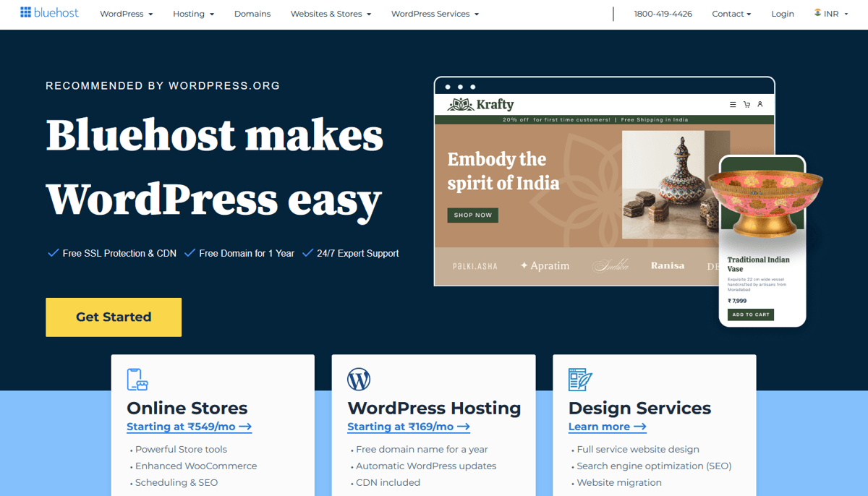Click checkmark icon beside 24/7 Expert Support

(x=307, y=253)
